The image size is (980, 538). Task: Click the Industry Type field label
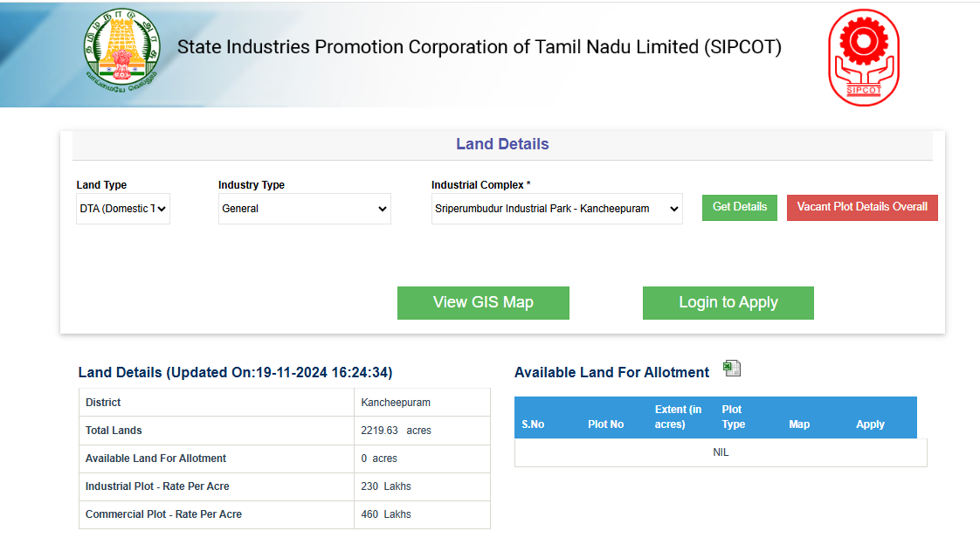click(252, 185)
